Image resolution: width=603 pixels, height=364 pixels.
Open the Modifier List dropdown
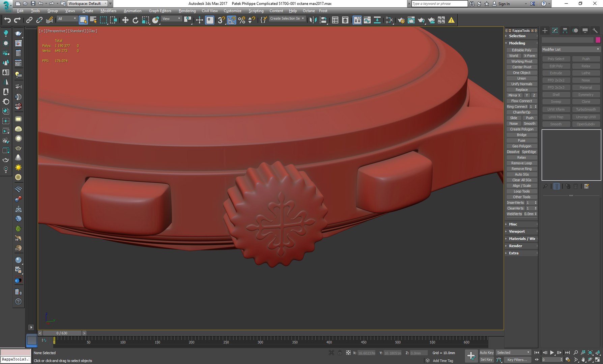click(x=571, y=49)
